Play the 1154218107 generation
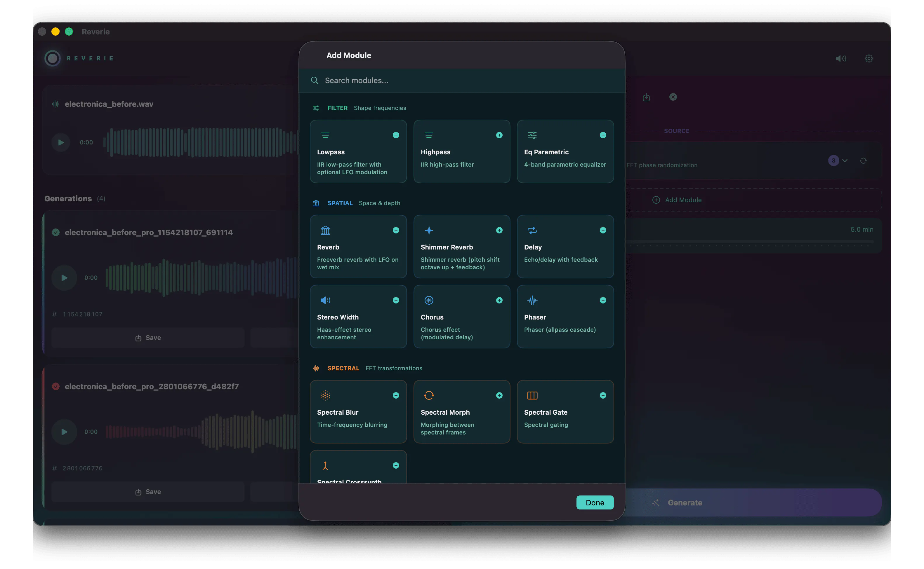Viewport: 924px width, 569px height. 64,278
